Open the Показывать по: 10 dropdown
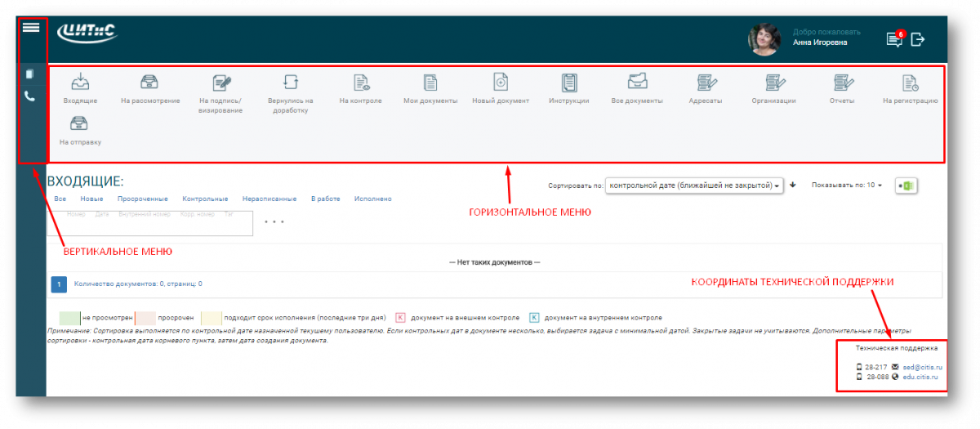Image resolution: width=980 pixels, height=429 pixels. (846, 185)
